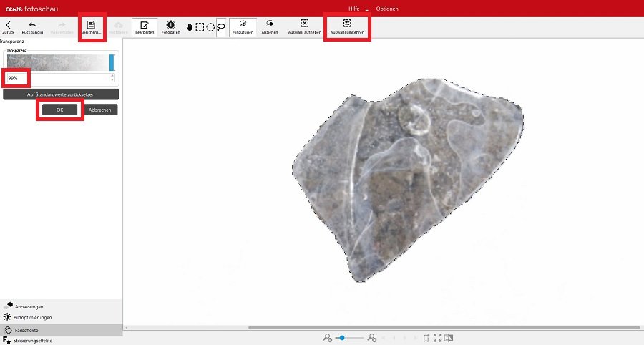The image size is (644, 345).
Task: Cancel with the Abbrechen button
Action: (x=99, y=110)
